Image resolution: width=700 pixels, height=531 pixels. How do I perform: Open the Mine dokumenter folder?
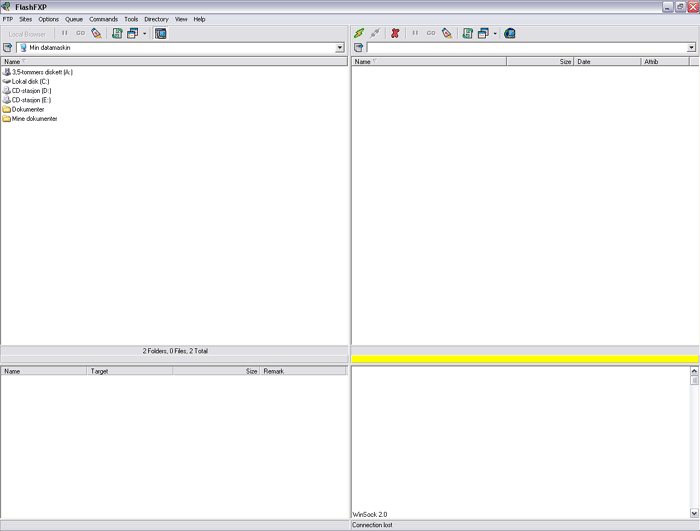(x=34, y=119)
